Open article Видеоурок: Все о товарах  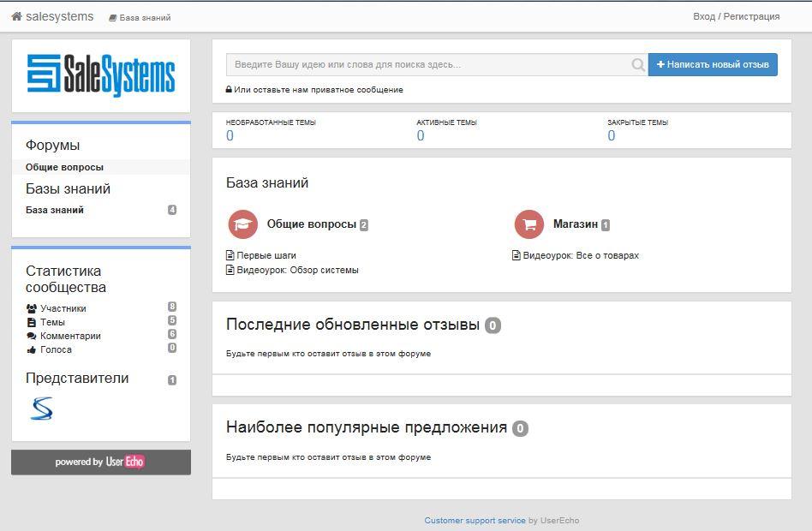click(581, 255)
